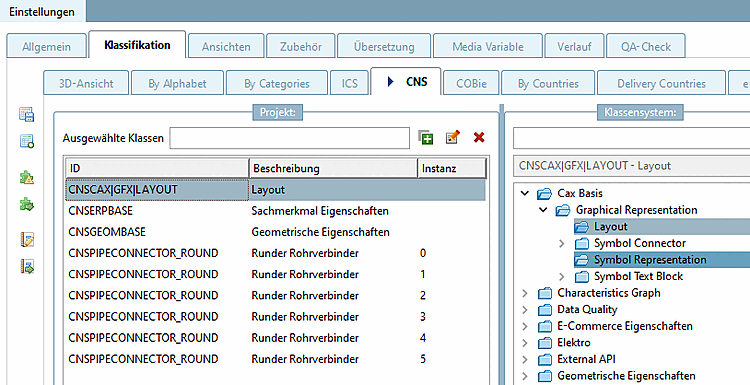Expand the Characteristics Graph folder

pos(525,293)
